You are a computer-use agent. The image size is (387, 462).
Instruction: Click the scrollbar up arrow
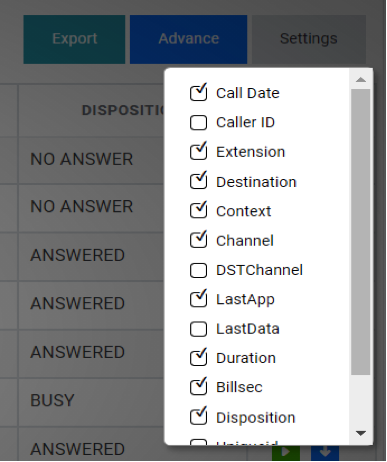[361, 80]
